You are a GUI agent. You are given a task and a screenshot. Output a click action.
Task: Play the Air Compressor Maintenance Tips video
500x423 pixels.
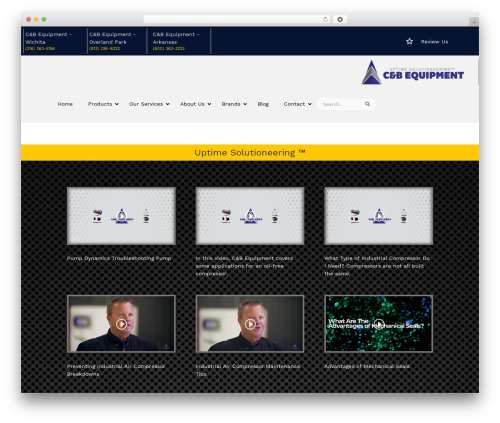pyautogui.click(x=250, y=324)
